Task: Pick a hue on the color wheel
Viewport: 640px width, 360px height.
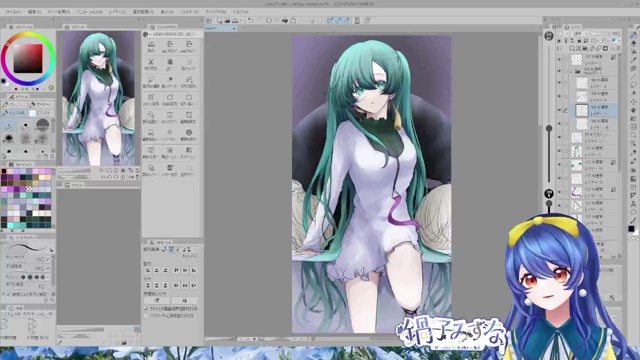Action: pos(28,36)
